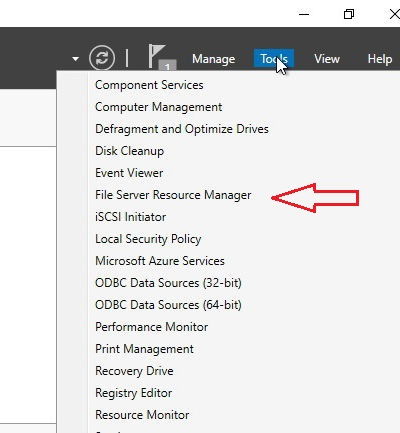The width and height of the screenshot is (400, 433).
Task: Open Local Security Policy
Action: point(148,239)
